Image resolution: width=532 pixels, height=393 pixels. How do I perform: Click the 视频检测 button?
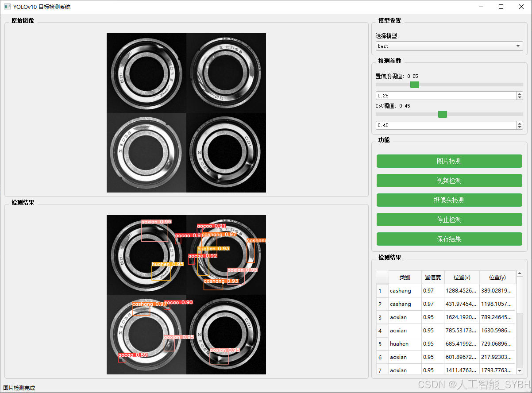point(449,181)
